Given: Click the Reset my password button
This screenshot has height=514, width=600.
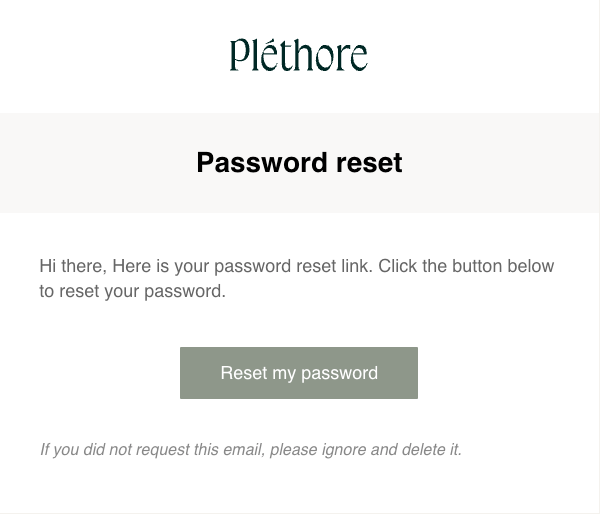Looking at the screenshot, I should [x=299, y=373].
